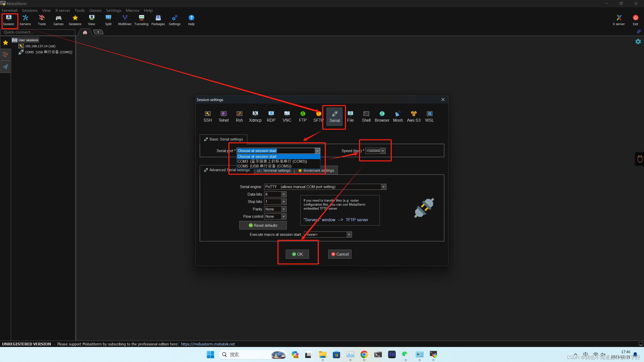Open the Parity dropdown
This screenshot has height=362, width=644.
click(284, 209)
